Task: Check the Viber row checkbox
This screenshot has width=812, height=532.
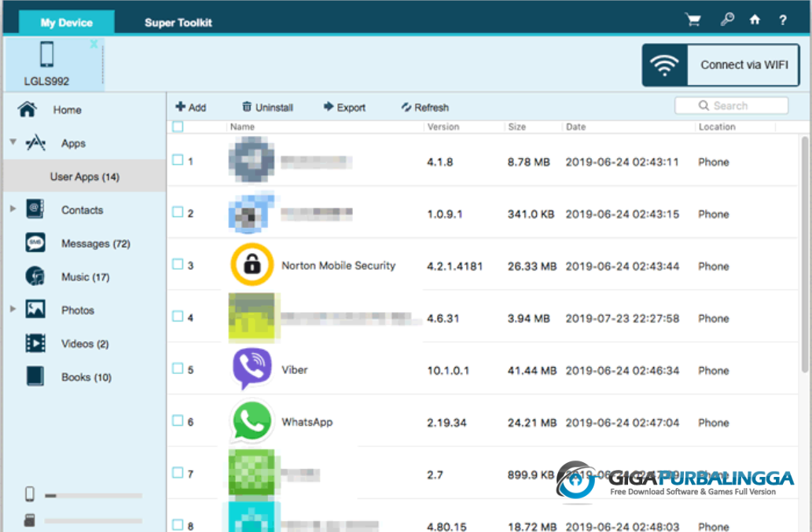Action: (x=178, y=369)
